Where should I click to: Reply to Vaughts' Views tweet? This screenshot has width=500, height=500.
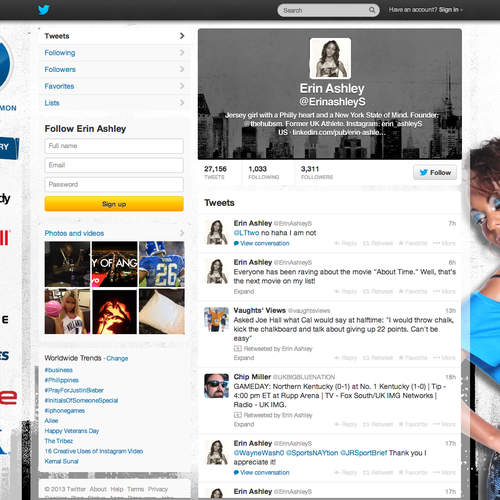345,358
